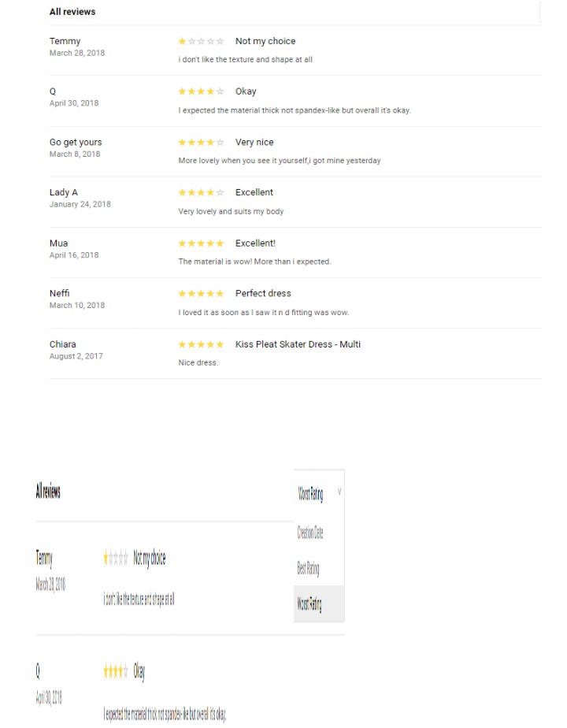Click the chevron arrow of sort dropdown
The width and height of the screenshot is (567, 728).
point(339,491)
